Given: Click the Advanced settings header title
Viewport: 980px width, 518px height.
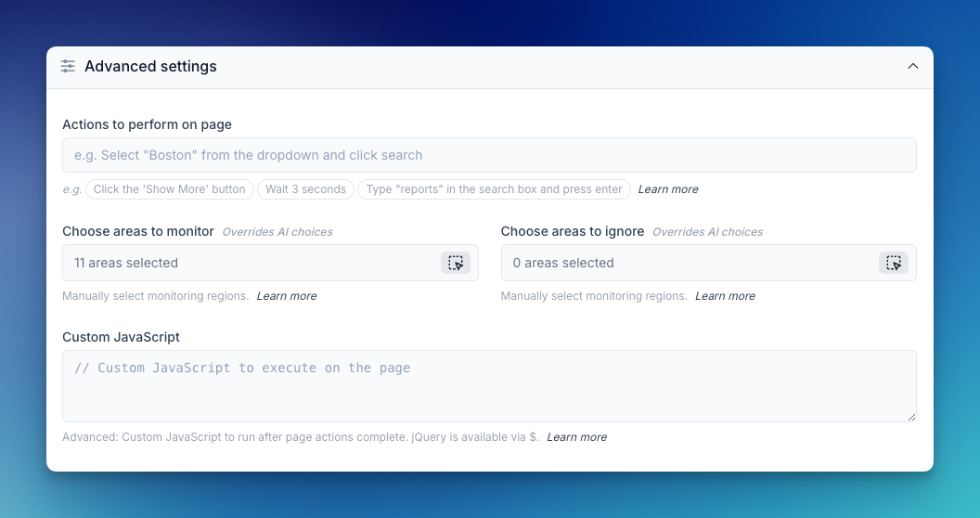Looking at the screenshot, I should point(150,67).
